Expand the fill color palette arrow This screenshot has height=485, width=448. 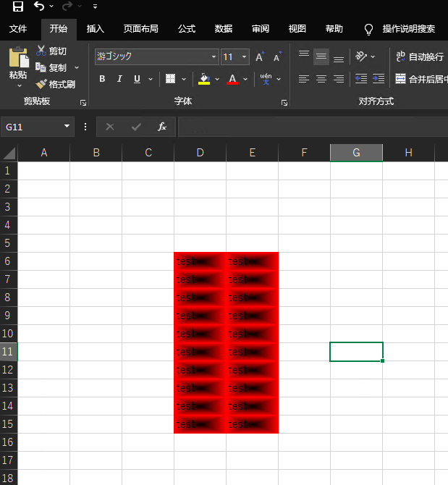217,79
